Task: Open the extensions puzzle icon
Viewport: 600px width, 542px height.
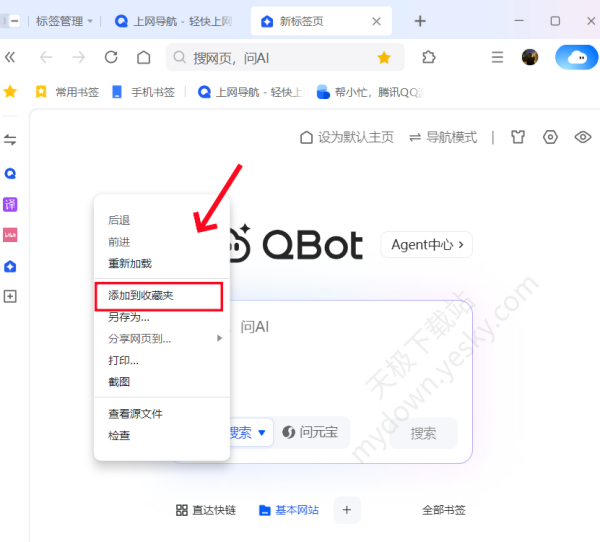Action: [429, 58]
